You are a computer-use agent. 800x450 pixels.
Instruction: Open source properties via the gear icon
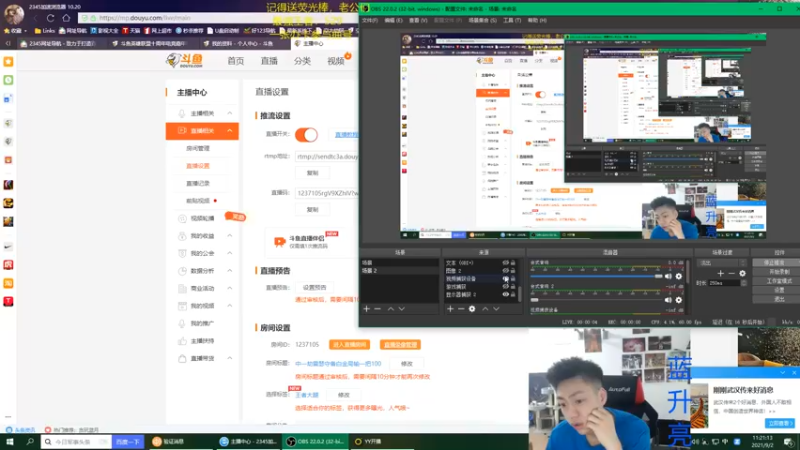472,309
